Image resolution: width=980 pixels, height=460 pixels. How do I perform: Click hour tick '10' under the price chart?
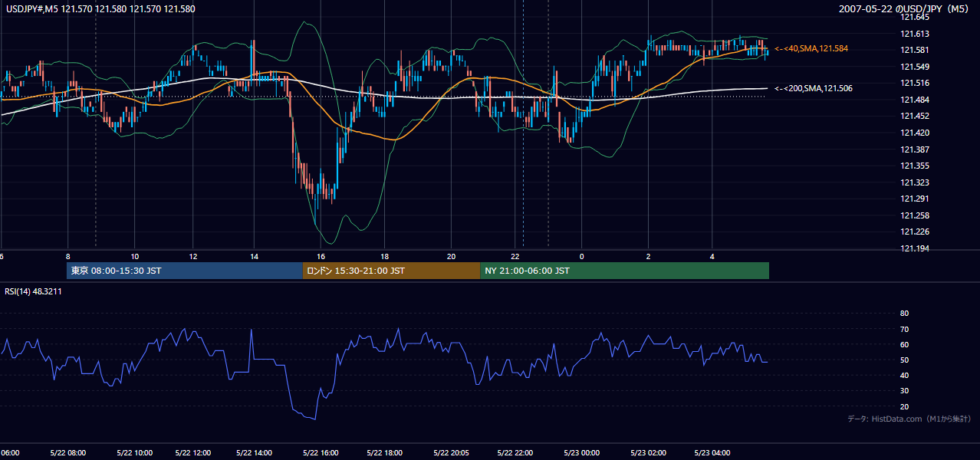tap(135, 256)
